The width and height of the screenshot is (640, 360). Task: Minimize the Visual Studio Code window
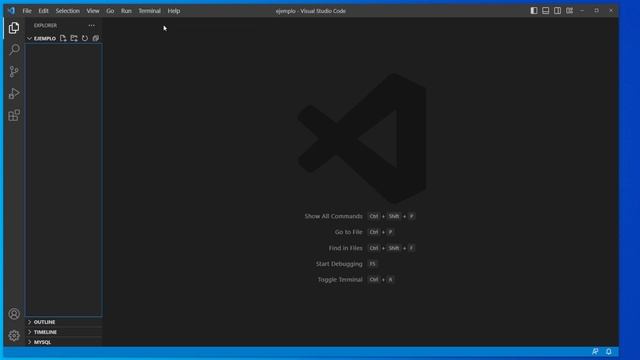[582, 11]
